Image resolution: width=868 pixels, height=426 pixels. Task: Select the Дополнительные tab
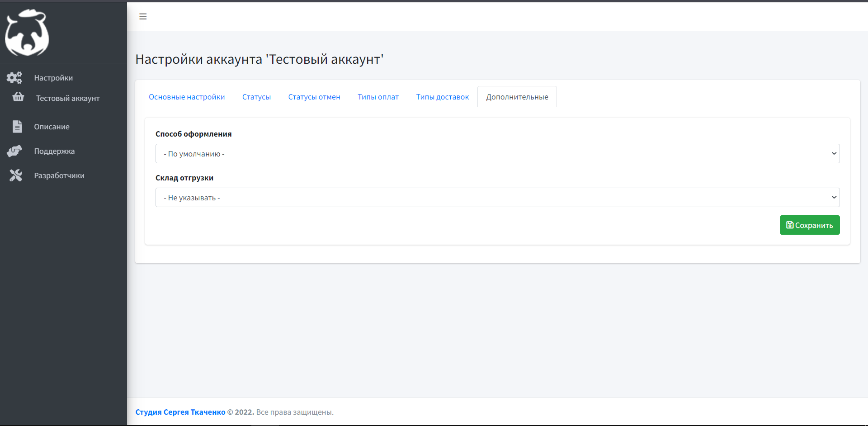(x=517, y=97)
